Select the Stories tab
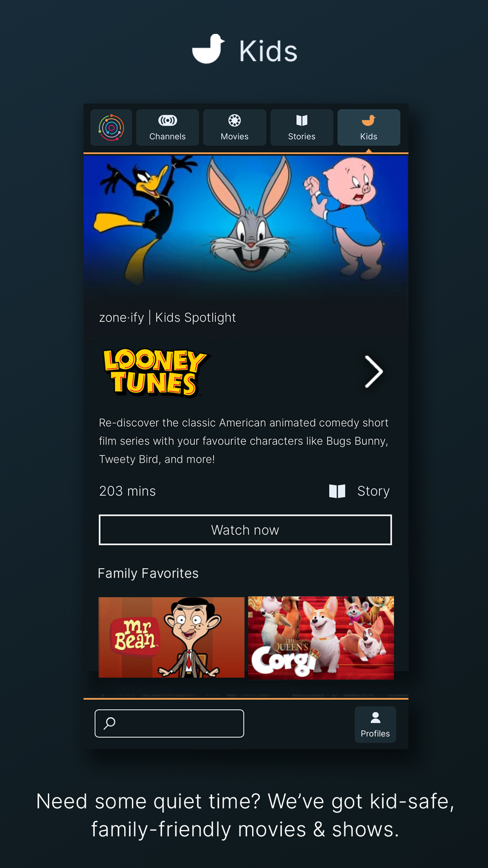The width and height of the screenshot is (488, 868). [x=302, y=127]
